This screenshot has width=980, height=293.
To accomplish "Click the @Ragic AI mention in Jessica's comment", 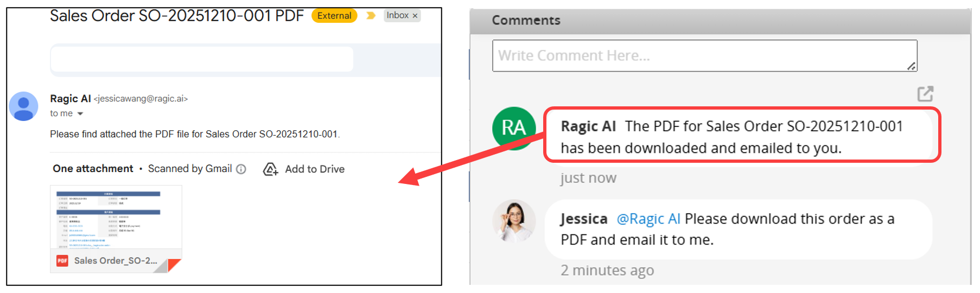I will [648, 219].
